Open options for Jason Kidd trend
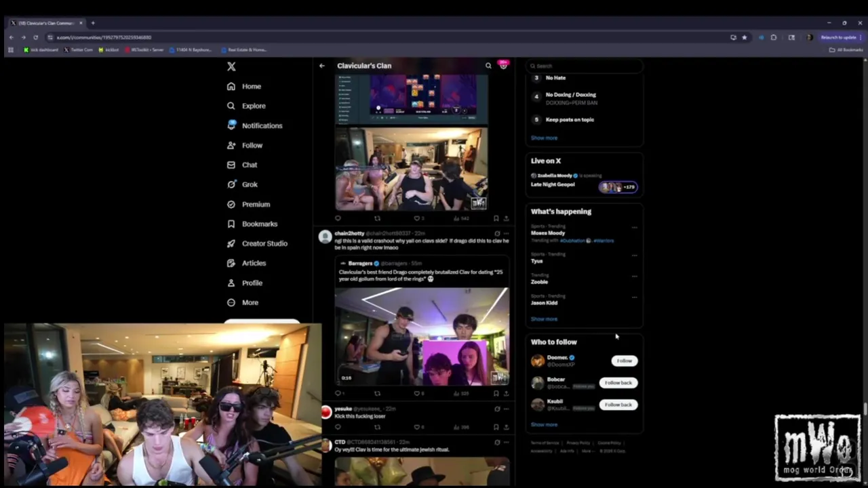 tap(634, 297)
